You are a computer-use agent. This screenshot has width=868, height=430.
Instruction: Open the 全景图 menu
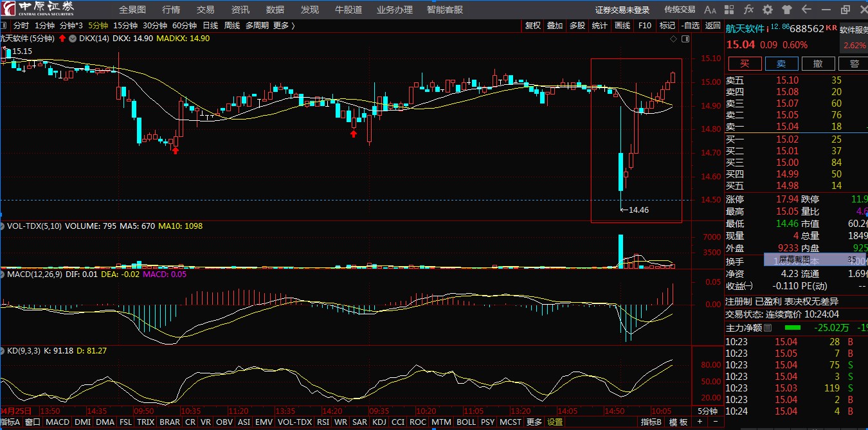(132, 10)
